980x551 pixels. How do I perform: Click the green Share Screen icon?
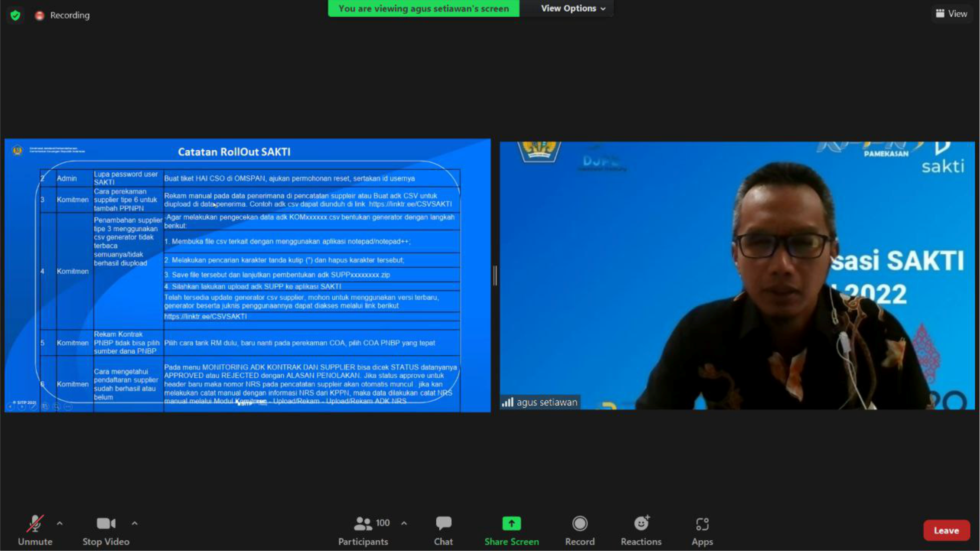(x=511, y=523)
